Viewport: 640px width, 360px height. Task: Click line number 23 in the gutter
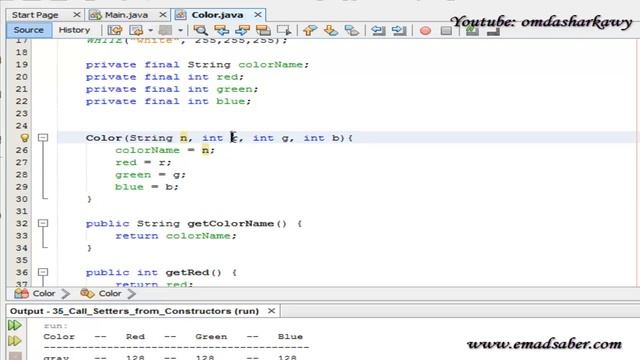[22, 113]
